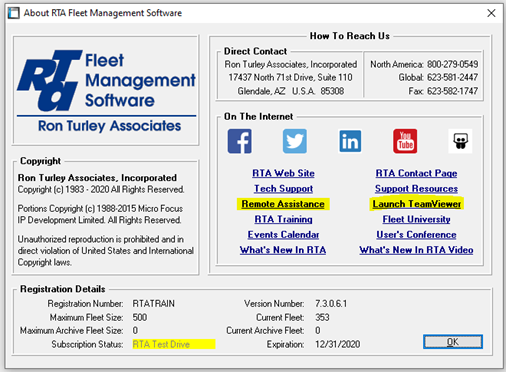This screenshot has width=506, height=372.
Task: Click the Copyright (c) 1983 - 2020 line
Action: (x=101, y=189)
